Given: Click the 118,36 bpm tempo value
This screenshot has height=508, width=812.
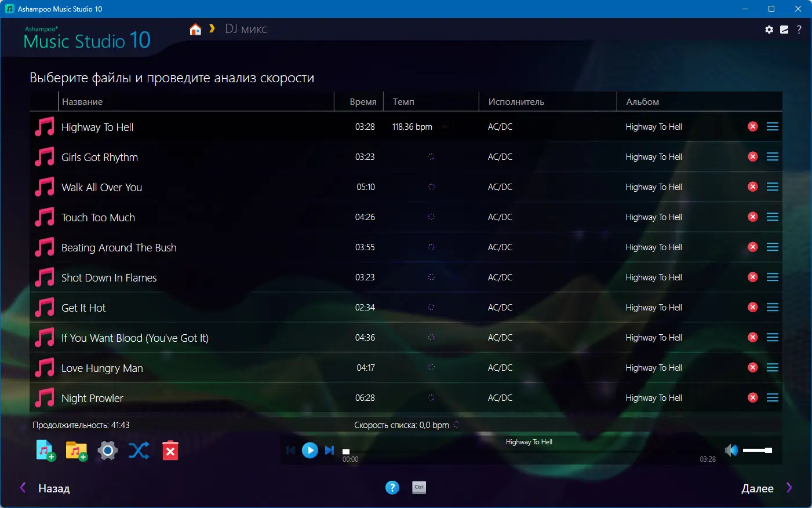Looking at the screenshot, I should click(412, 127).
